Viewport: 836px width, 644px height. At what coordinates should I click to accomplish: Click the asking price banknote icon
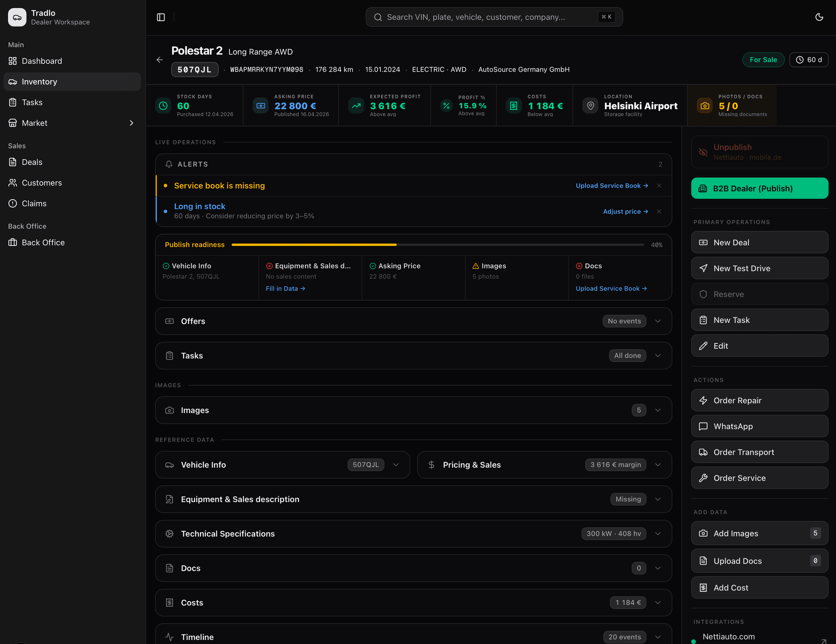pyautogui.click(x=260, y=106)
